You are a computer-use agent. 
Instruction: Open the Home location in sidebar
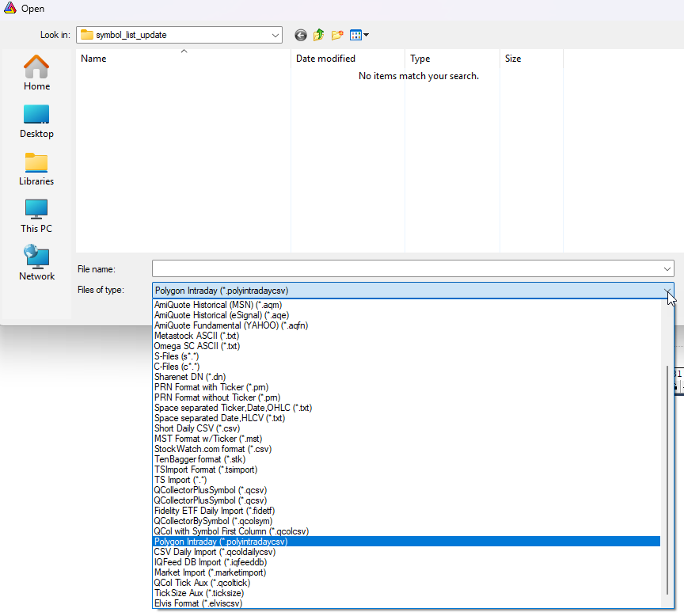click(x=36, y=73)
